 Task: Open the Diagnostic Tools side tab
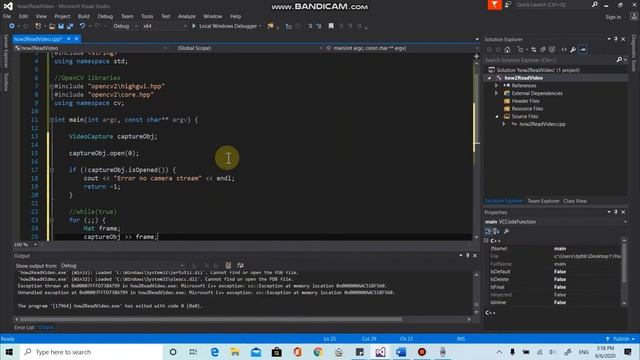(634, 53)
